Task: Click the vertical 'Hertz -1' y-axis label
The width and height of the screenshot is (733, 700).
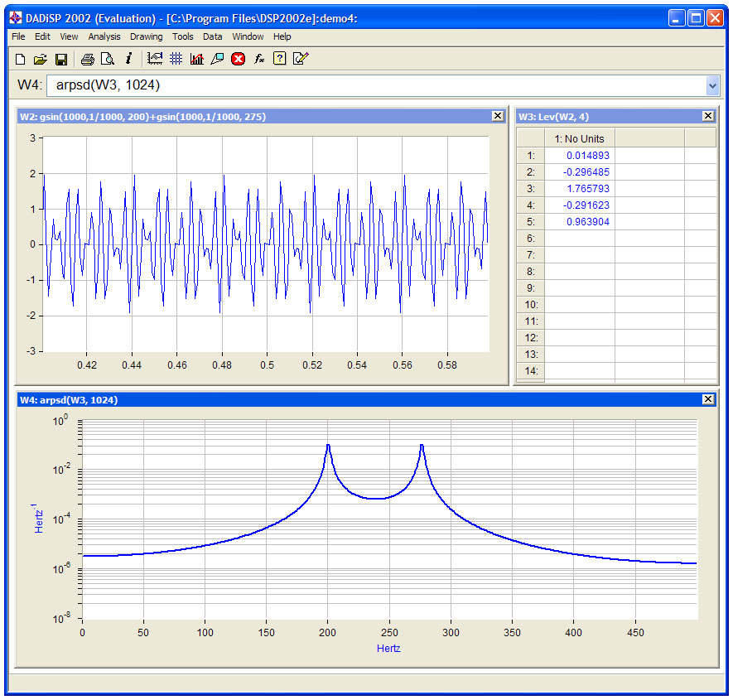Action: click(x=38, y=519)
